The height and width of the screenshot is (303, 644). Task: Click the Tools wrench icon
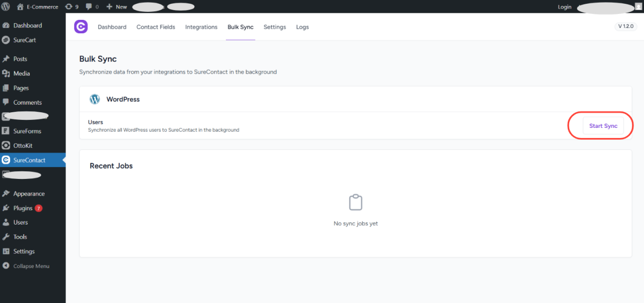tap(6, 236)
